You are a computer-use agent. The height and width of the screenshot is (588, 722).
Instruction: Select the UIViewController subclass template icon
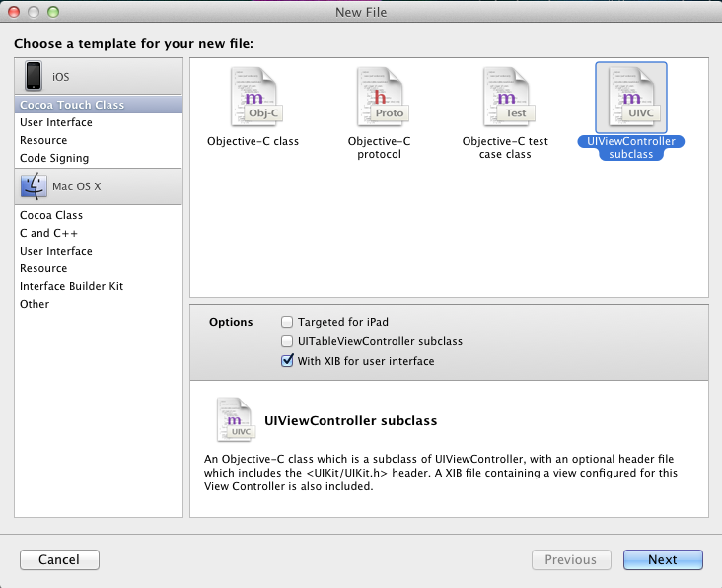pyautogui.click(x=631, y=97)
